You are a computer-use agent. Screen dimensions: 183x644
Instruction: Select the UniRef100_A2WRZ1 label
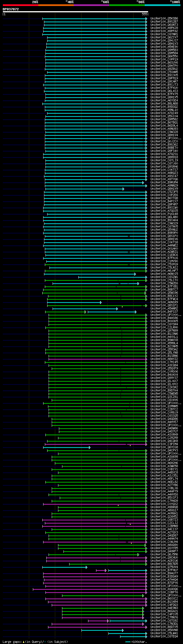[x=164, y=252]
